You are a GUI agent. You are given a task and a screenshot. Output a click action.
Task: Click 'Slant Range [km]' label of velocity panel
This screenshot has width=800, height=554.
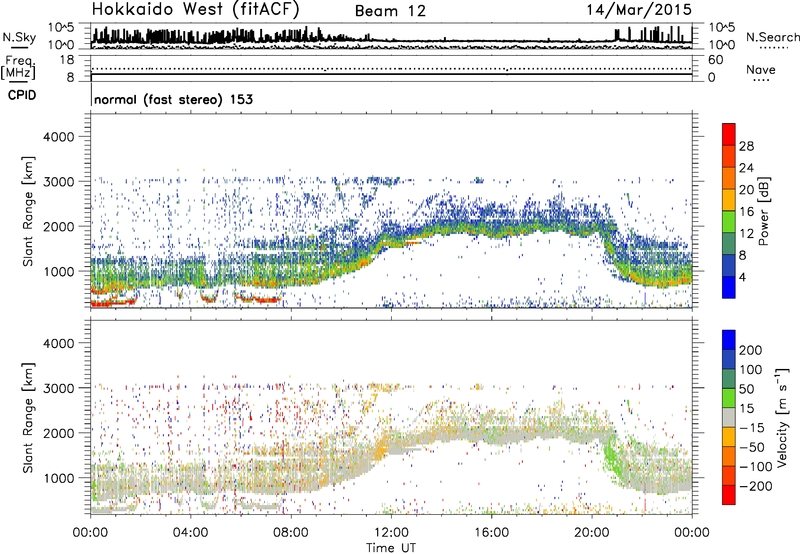tap(28, 418)
